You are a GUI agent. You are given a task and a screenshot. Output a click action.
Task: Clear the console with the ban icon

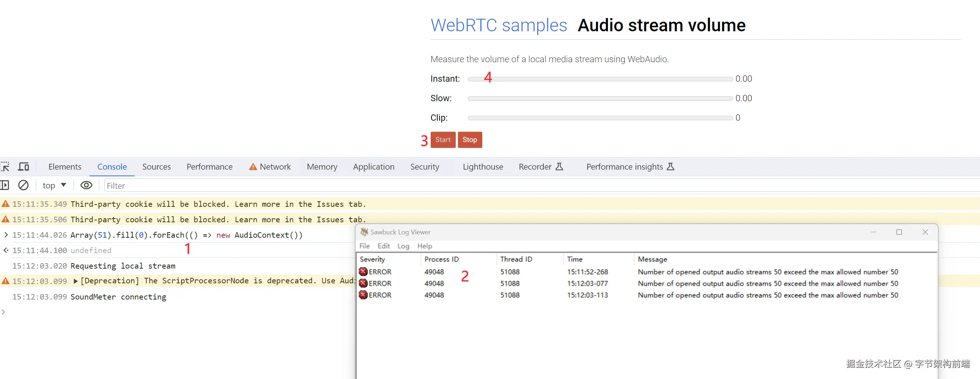(x=23, y=185)
